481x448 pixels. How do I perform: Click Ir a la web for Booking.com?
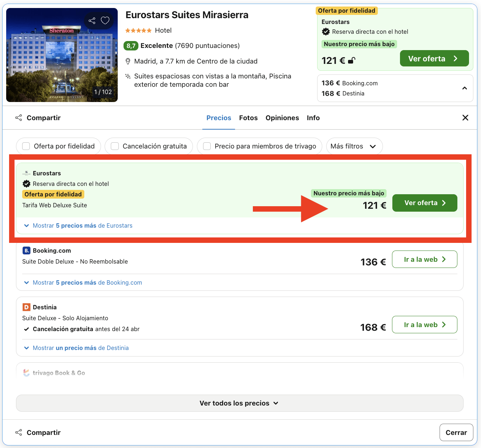(424, 259)
